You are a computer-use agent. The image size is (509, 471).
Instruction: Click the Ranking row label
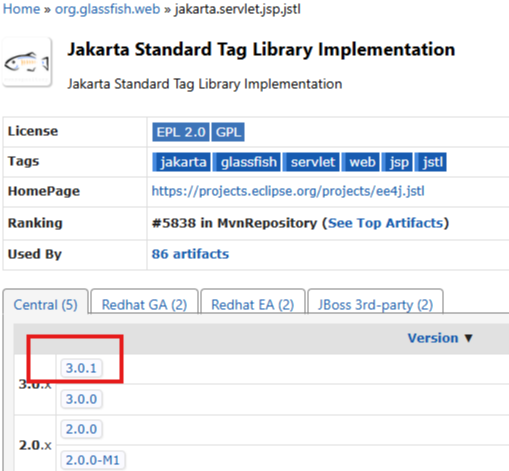[x=35, y=223]
